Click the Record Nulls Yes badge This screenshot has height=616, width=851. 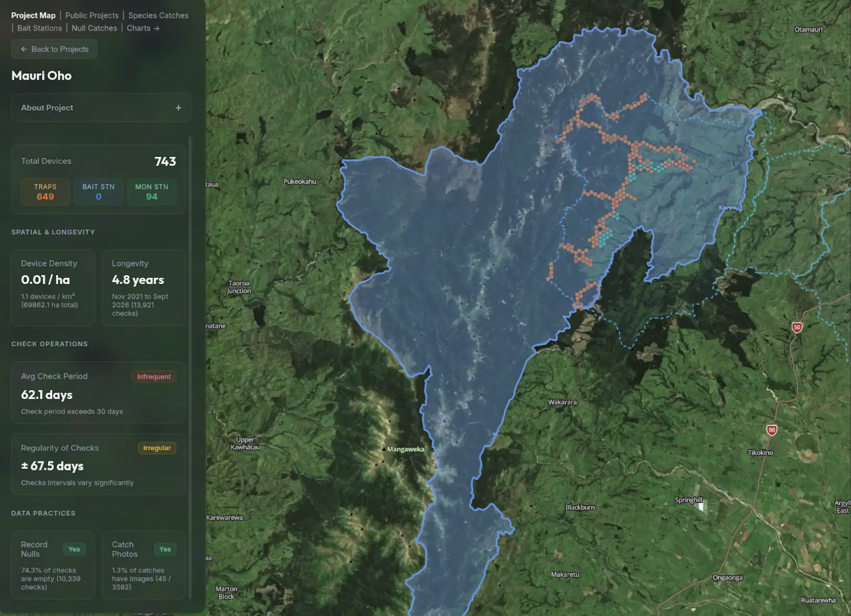pos(74,549)
